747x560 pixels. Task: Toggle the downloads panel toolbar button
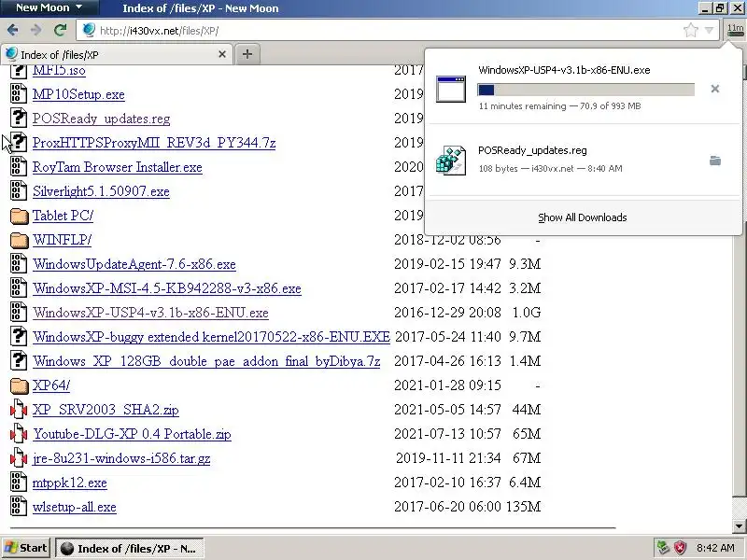(735, 31)
